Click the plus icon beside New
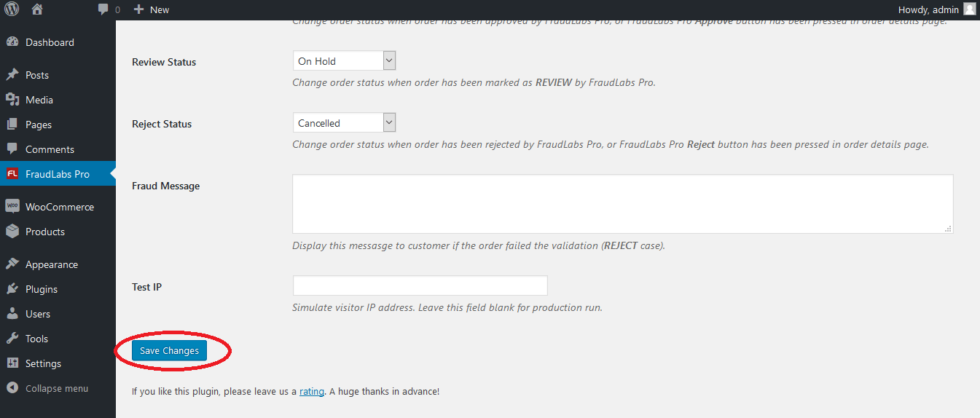Screen dimensions: 980x418 (x=139, y=9)
